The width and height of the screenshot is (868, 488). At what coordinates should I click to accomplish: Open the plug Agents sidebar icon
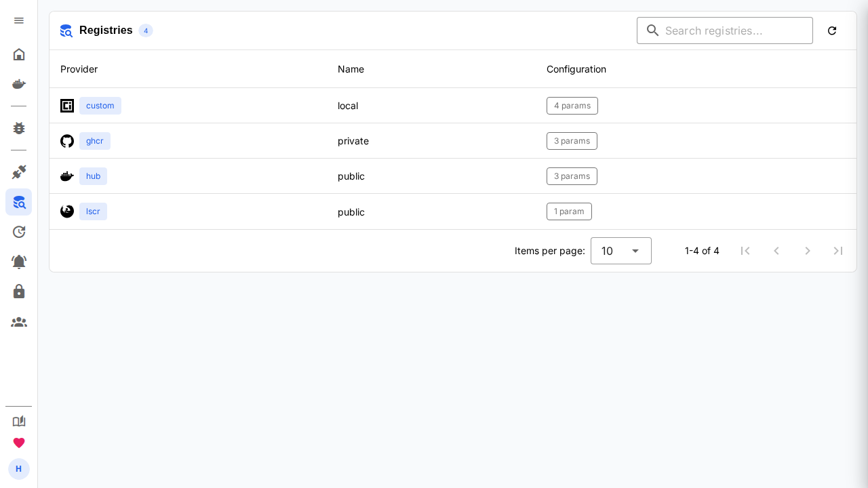click(x=19, y=172)
